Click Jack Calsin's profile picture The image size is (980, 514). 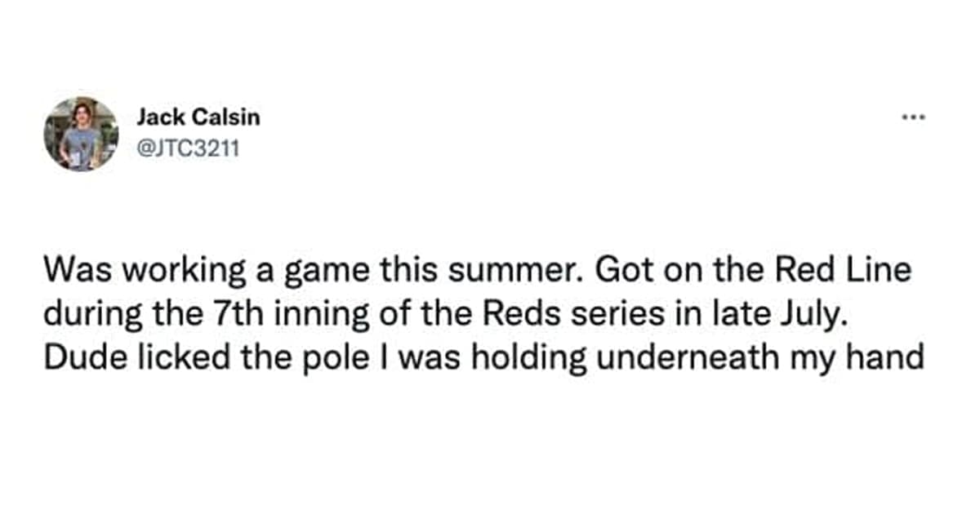click(81, 134)
